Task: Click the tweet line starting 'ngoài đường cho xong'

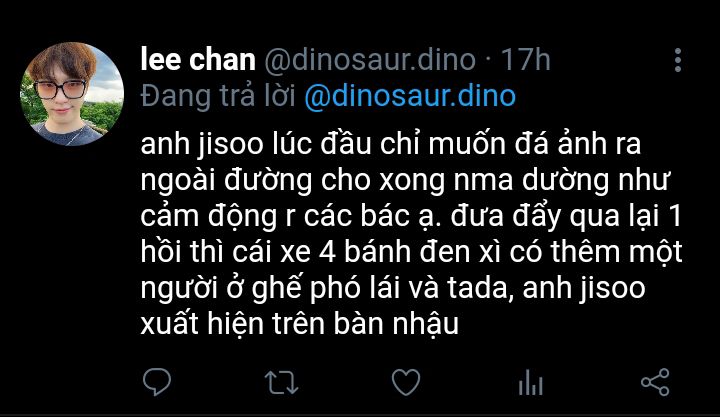Action: pyautogui.click(x=406, y=180)
